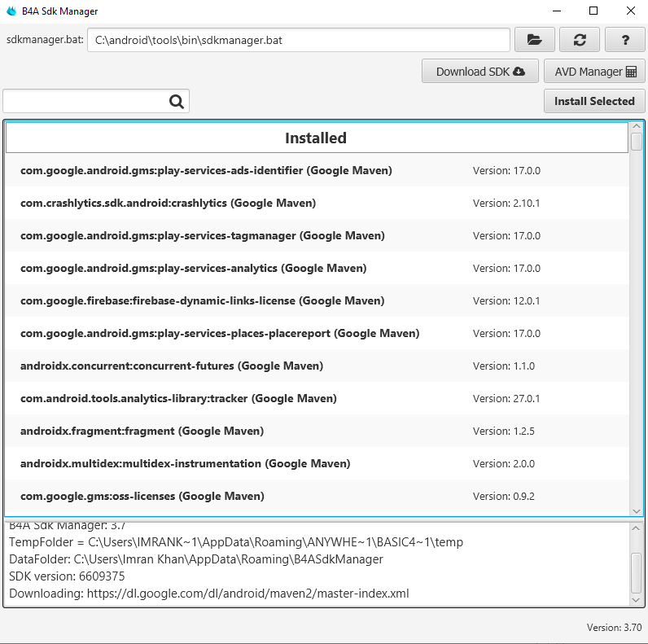
Task: Click SDK version: 6609375 log line
Action: (x=67, y=576)
